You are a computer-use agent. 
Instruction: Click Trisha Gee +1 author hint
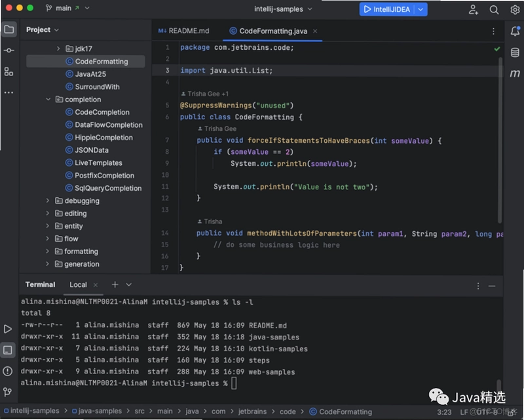pos(204,94)
